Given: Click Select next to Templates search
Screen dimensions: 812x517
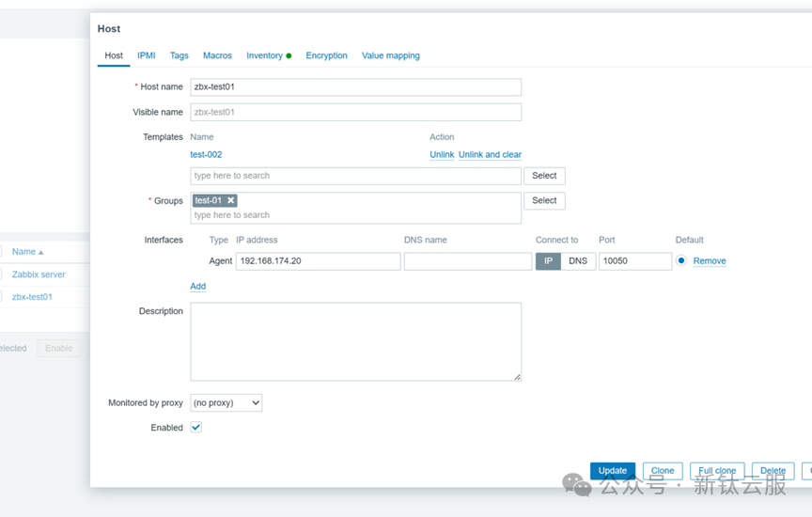Looking at the screenshot, I should click(x=544, y=176).
